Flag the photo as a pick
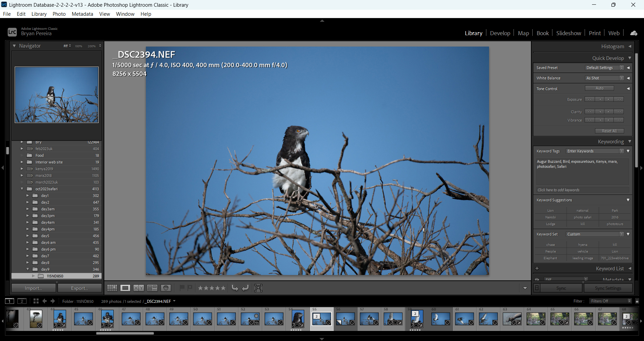The image size is (644, 341). click(182, 288)
